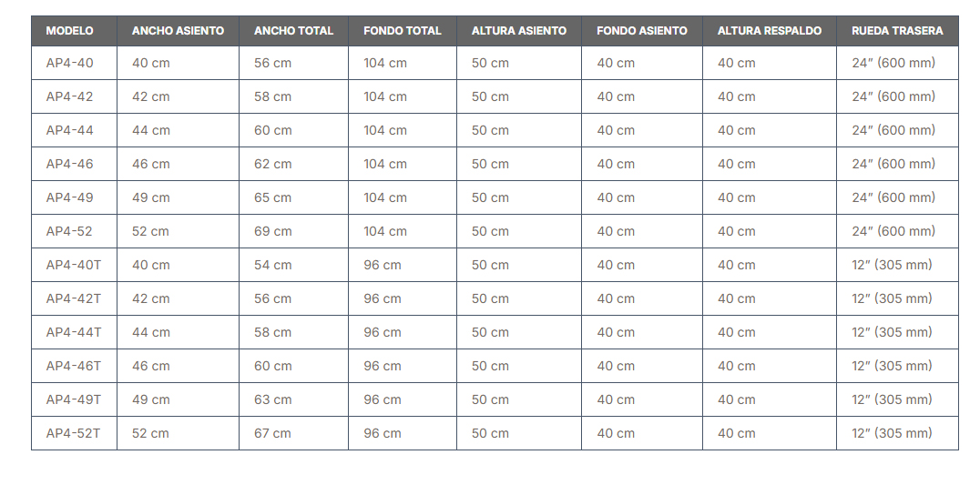
Task: Click the FONDO ASIENTO column header
Action: (641, 31)
